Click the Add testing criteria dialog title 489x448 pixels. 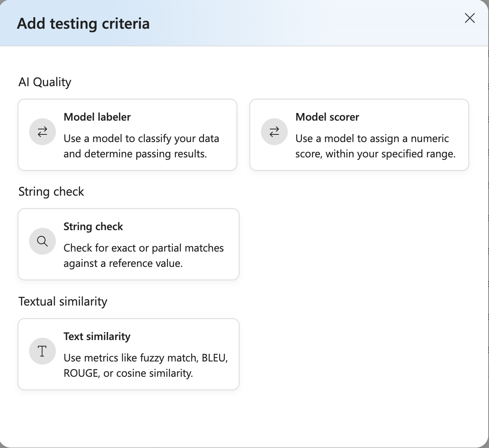(x=83, y=23)
